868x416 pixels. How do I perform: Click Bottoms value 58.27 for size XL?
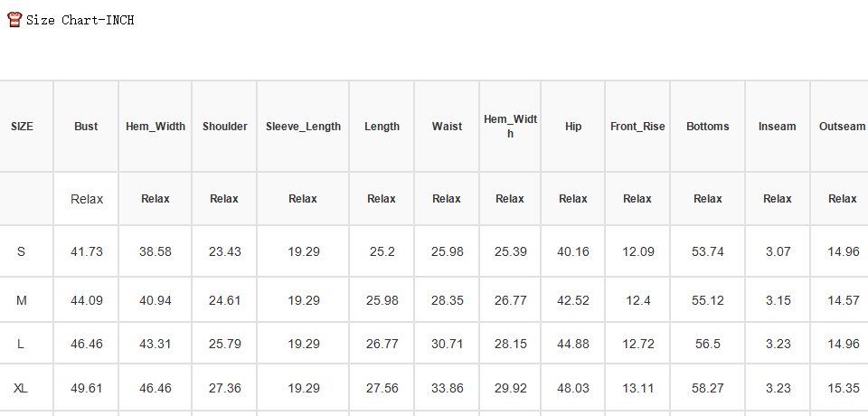(x=707, y=388)
